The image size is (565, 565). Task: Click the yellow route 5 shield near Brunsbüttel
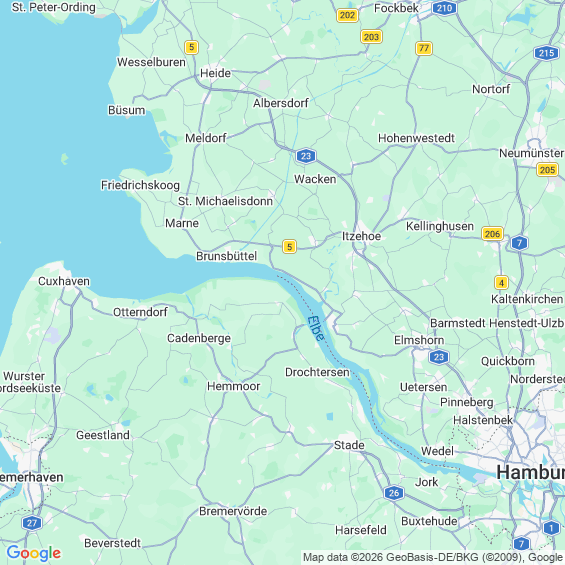289,246
